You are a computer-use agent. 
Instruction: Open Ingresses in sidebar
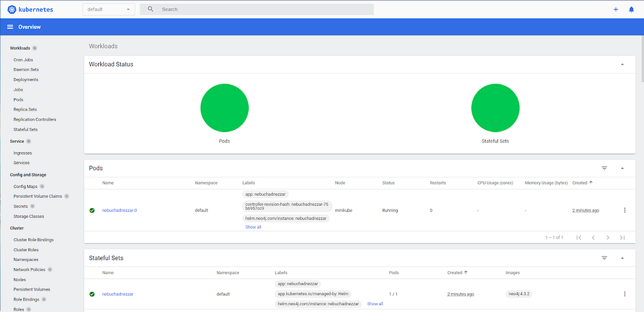pos(23,153)
